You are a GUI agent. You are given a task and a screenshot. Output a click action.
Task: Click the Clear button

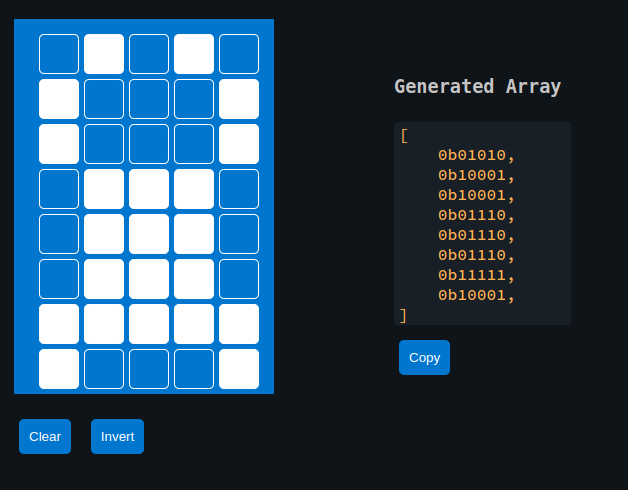pos(45,436)
